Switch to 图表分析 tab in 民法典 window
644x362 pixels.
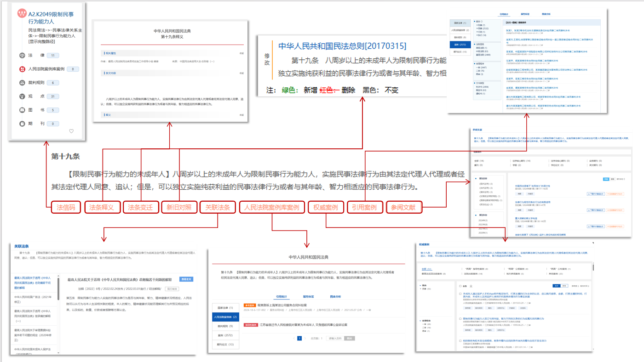pyautogui.click(x=335, y=296)
